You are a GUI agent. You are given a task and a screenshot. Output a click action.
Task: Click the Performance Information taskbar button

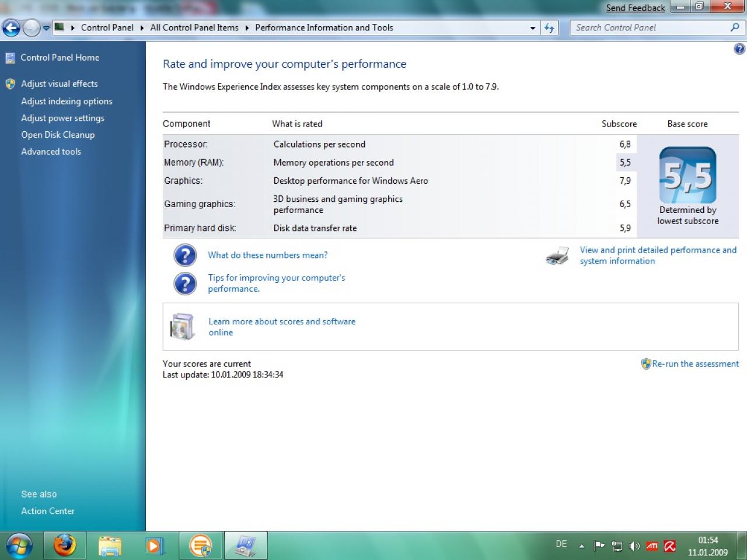(x=246, y=546)
